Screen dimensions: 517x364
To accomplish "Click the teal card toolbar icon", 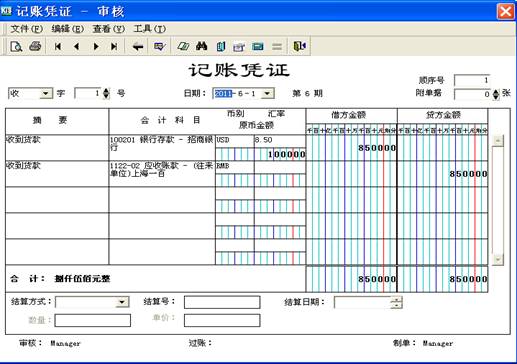I will [x=258, y=46].
